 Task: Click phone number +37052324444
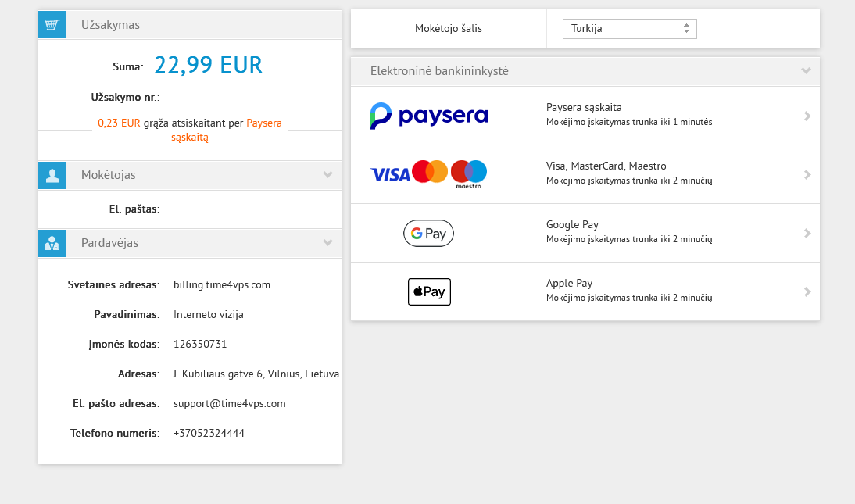(209, 433)
